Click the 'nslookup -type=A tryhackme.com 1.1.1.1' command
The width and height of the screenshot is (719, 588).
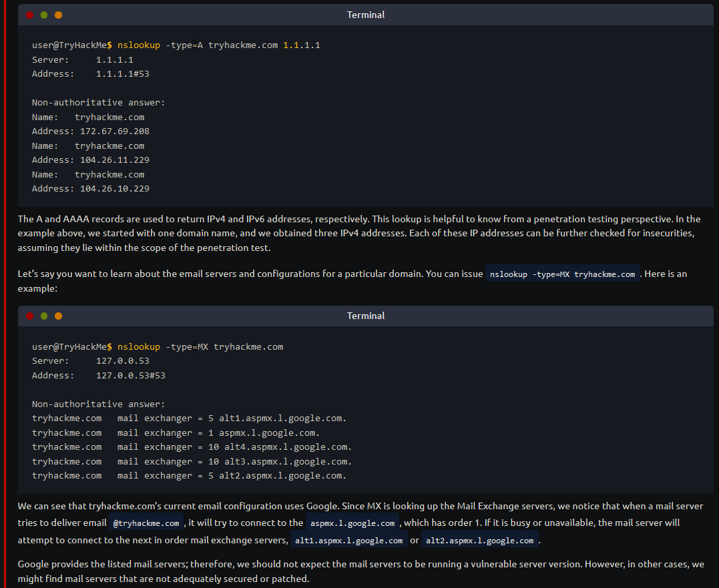pos(219,45)
